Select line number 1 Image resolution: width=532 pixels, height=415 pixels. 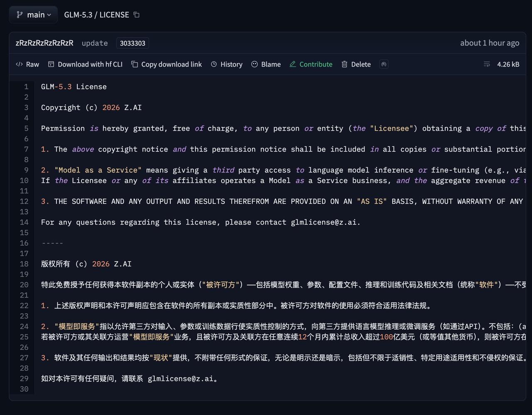coord(26,86)
